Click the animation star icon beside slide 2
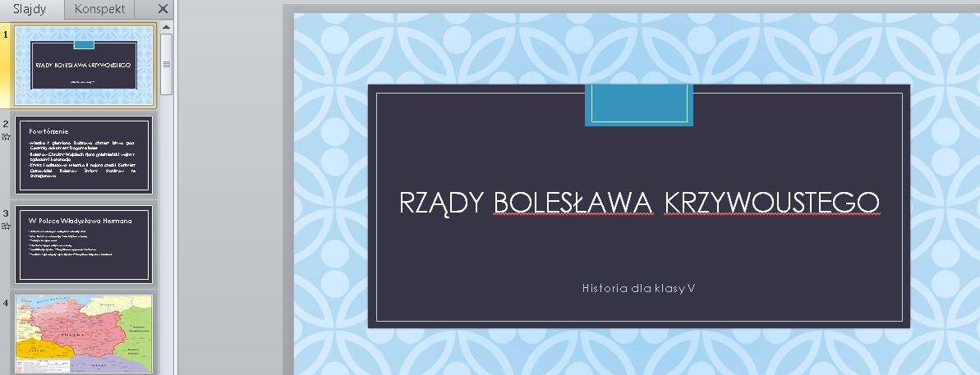This screenshot has height=375, width=980. point(6,137)
